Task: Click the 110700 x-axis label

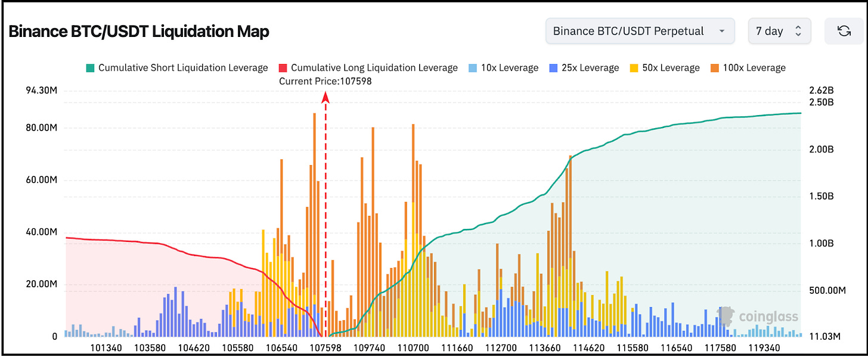Action: pyautogui.click(x=414, y=347)
